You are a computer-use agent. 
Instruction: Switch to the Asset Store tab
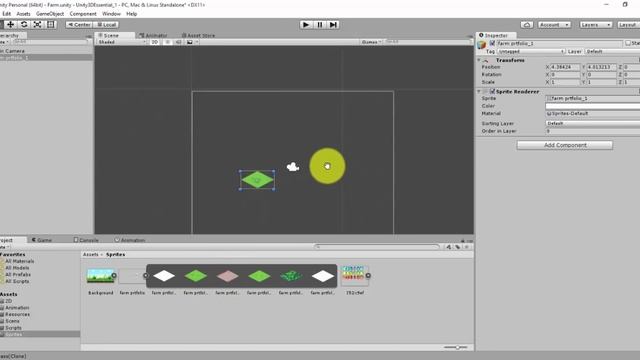tap(198, 36)
